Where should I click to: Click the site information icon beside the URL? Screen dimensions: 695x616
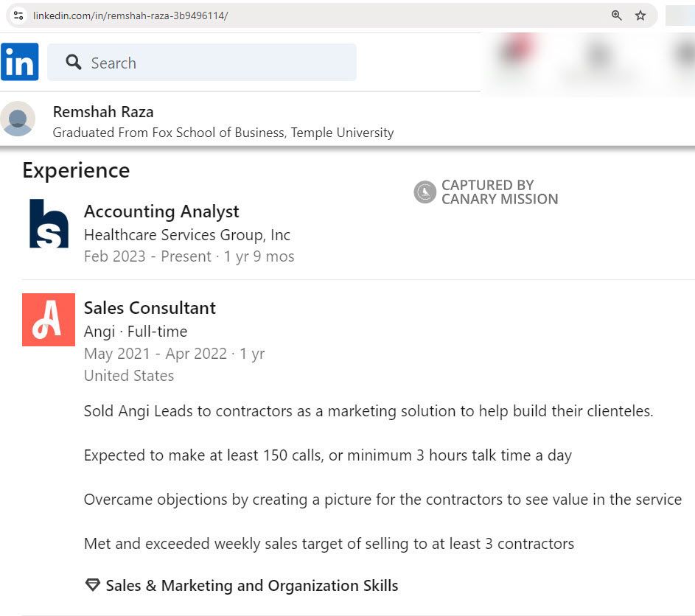tap(18, 15)
